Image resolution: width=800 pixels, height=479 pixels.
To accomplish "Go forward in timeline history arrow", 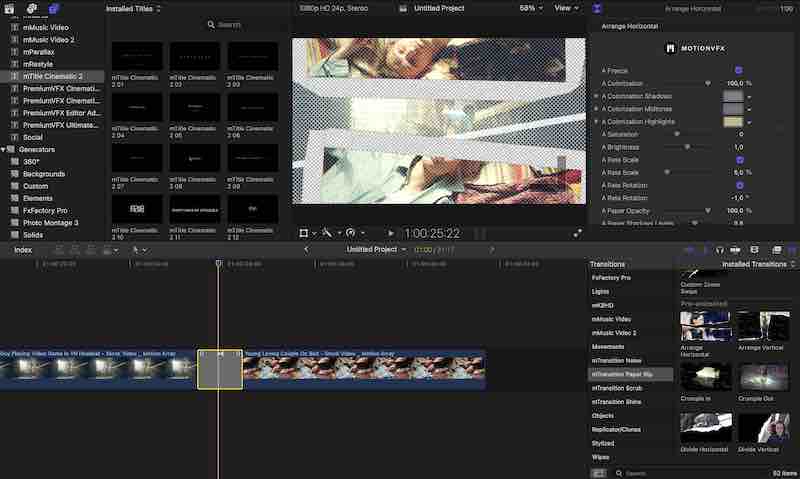I will 492,249.
